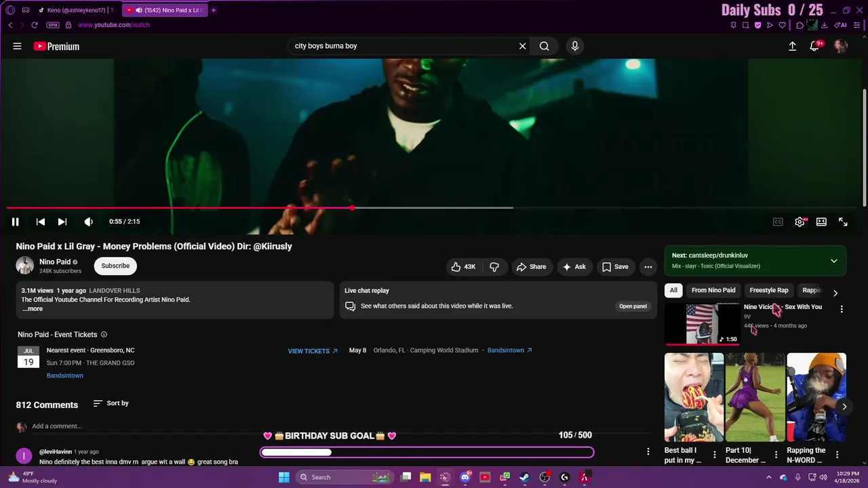The height and width of the screenshot is (488, 868).
Task: Toggle theater mode
Action: [821, 222]
